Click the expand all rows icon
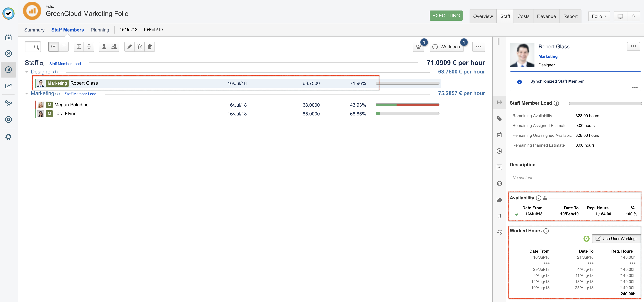 pyautogui.click(x=79, y=47)
